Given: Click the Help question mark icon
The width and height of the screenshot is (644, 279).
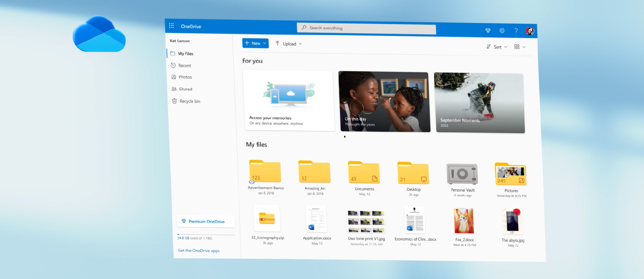Looking at the screenshot, I should pos(516,31).
